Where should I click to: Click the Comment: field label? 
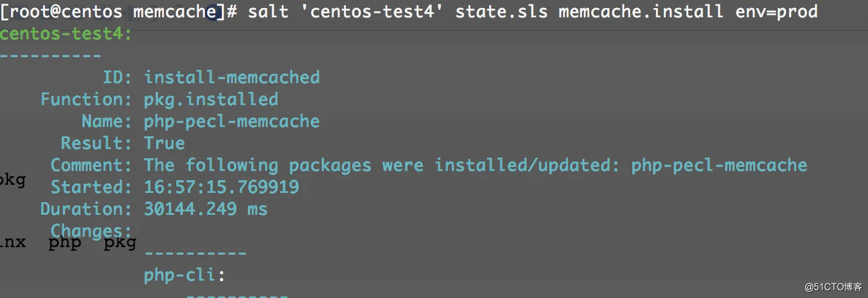tap(91, 165)
